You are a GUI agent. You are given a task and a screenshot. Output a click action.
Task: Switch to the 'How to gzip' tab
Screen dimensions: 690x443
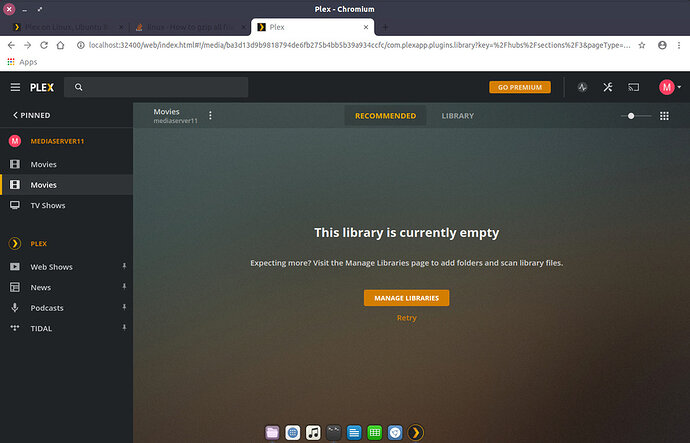189,27
